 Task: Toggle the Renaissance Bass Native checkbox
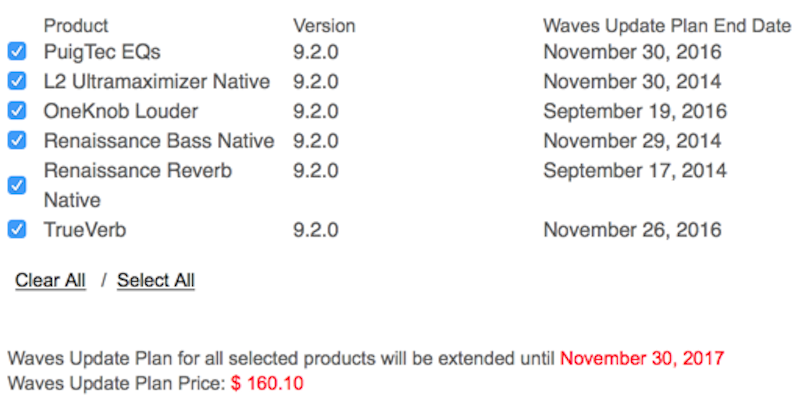click(x=17, y=141)
